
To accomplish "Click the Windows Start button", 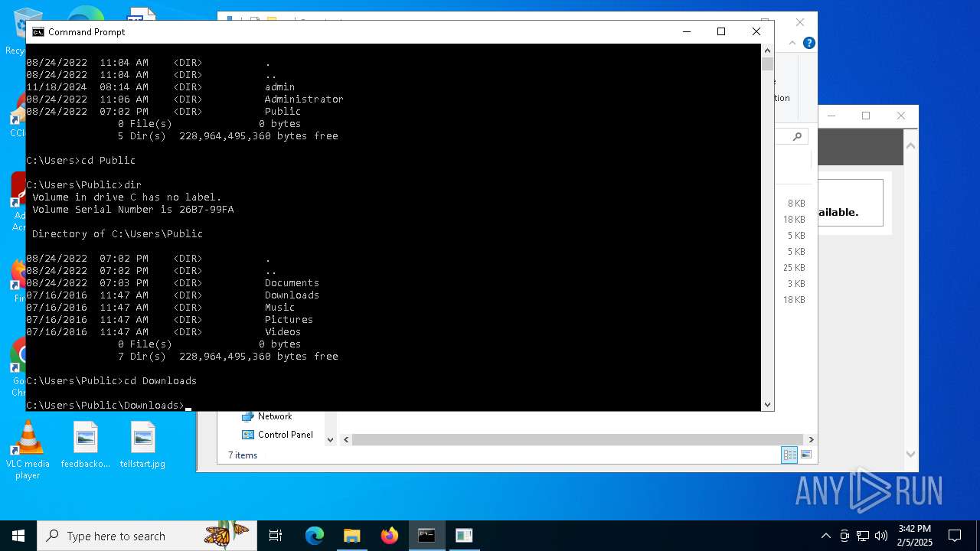I will 18,536.
